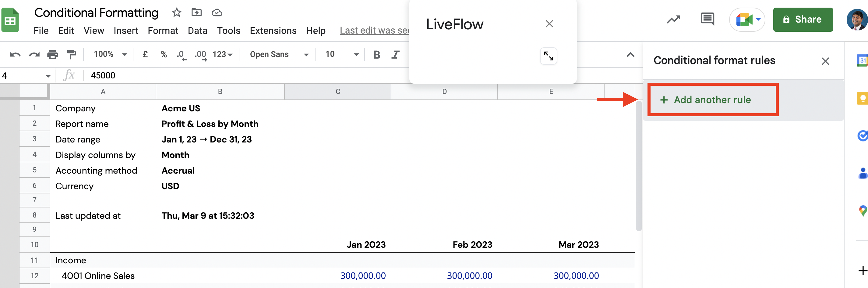Select row 10 header

pos(34,244)
